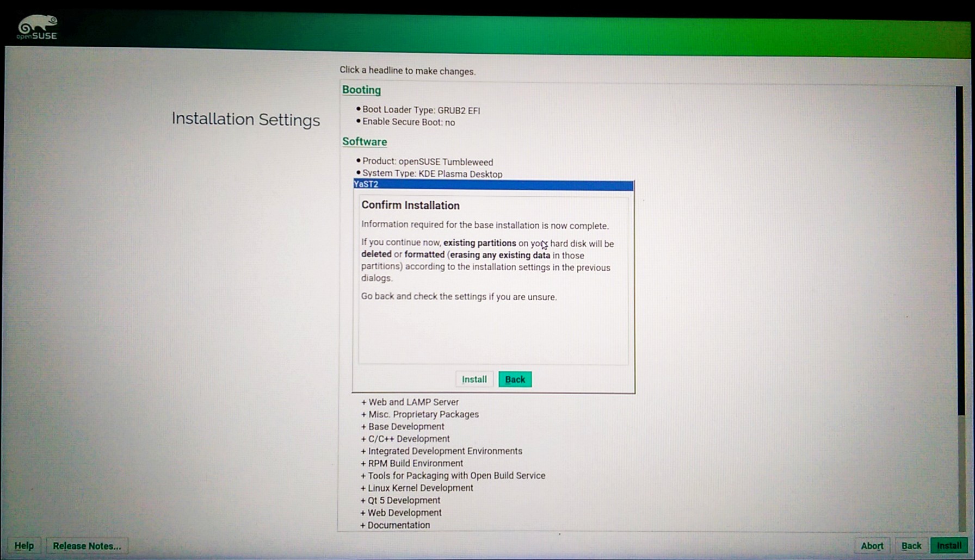Confirm with the dialog's Install button
This screenshot has height=560, width=975.
[x=474, y=379]
